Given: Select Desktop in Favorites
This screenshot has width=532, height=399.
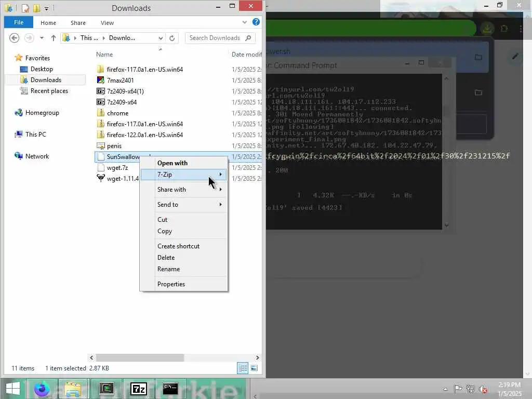Looking at the screenshot, I should coord(42,69).
